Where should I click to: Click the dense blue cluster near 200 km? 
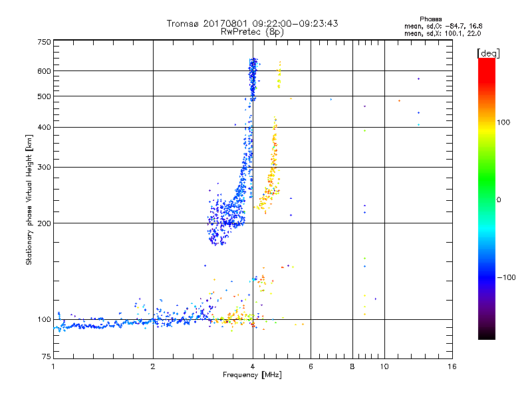pos(225,217)
